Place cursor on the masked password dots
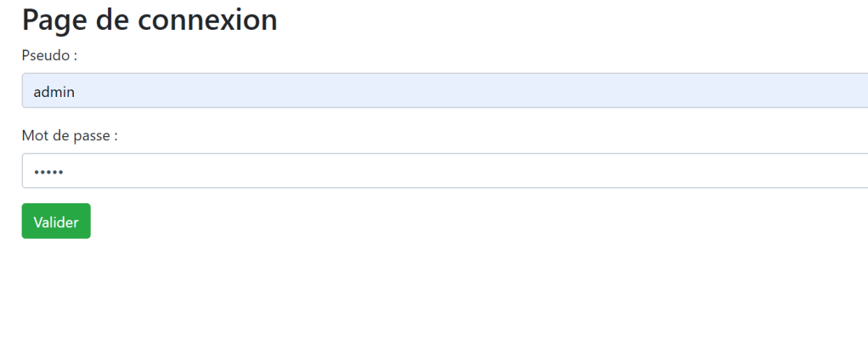The width and height of the screenshot is (868, 358). (x=48, y=172)
